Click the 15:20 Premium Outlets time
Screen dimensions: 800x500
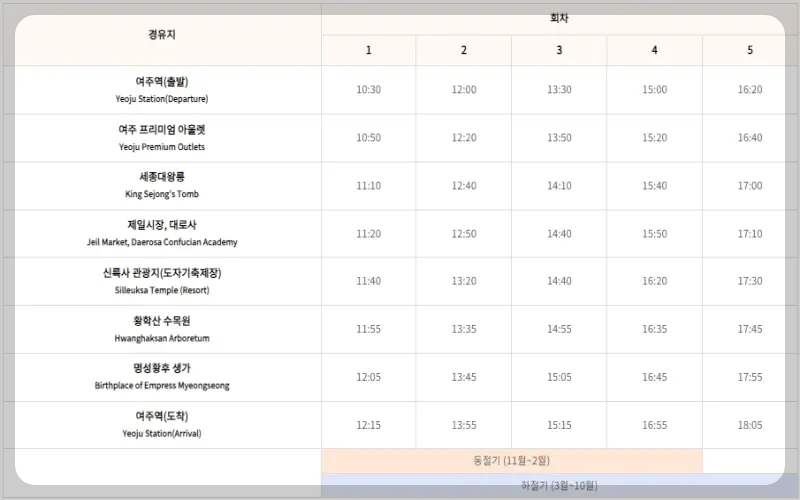tap(655, 138)
